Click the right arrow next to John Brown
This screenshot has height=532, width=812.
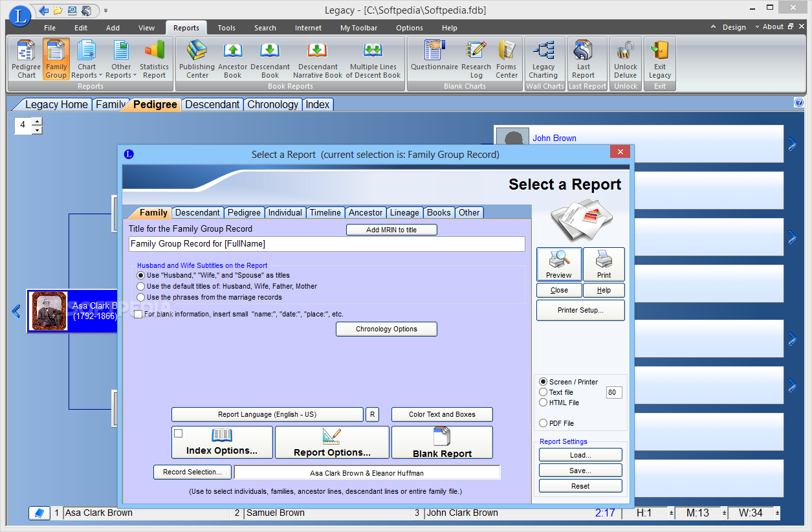pyautogui.click(x=793, y=144)
